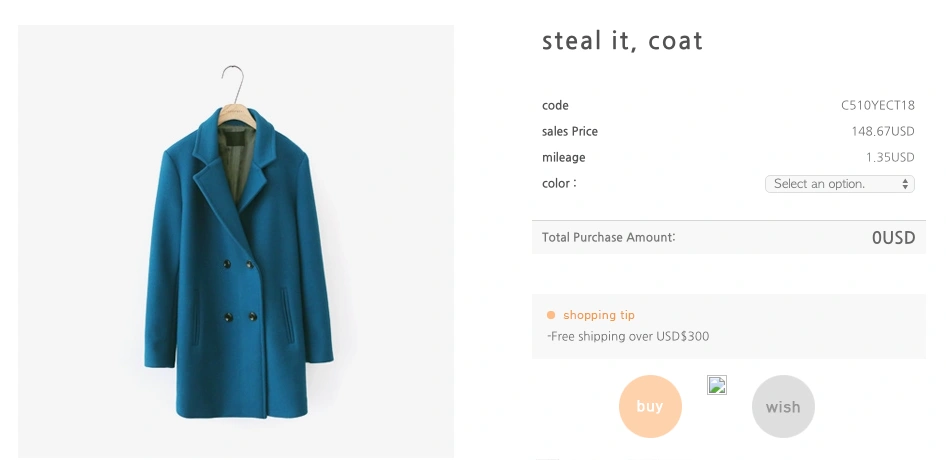Click the 0USD total amount

[x=892, y=238]
